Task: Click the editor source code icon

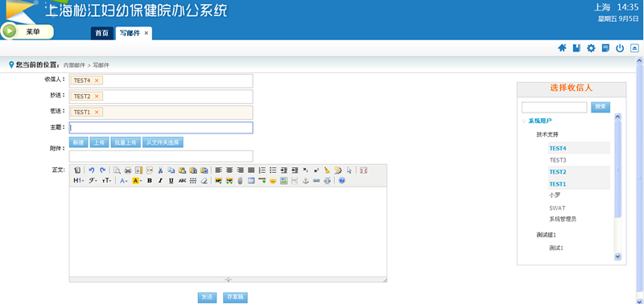Action: (77, 170)
